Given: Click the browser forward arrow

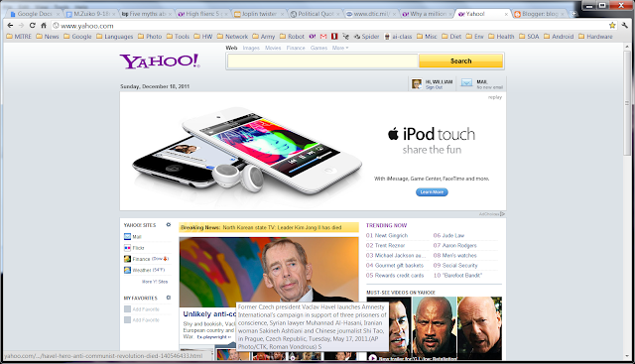Looking at the screenshot, I should coord(22,25).
